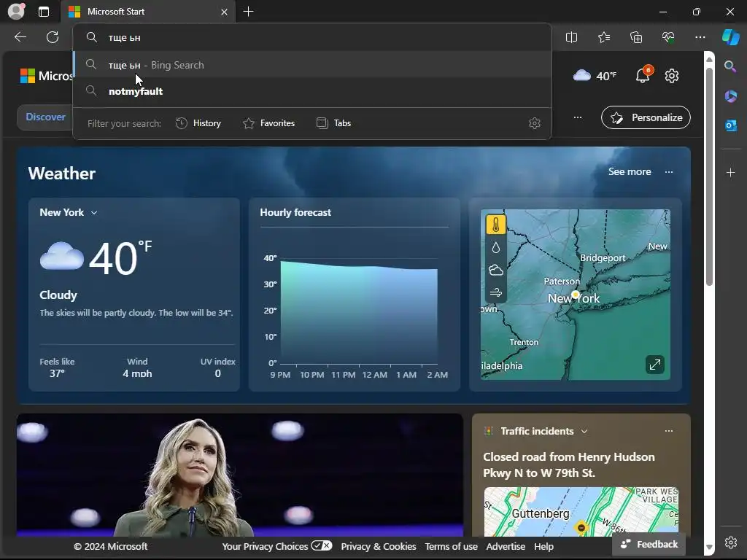Refresh the page
The image size is (747, 560).
click(53, 37)
